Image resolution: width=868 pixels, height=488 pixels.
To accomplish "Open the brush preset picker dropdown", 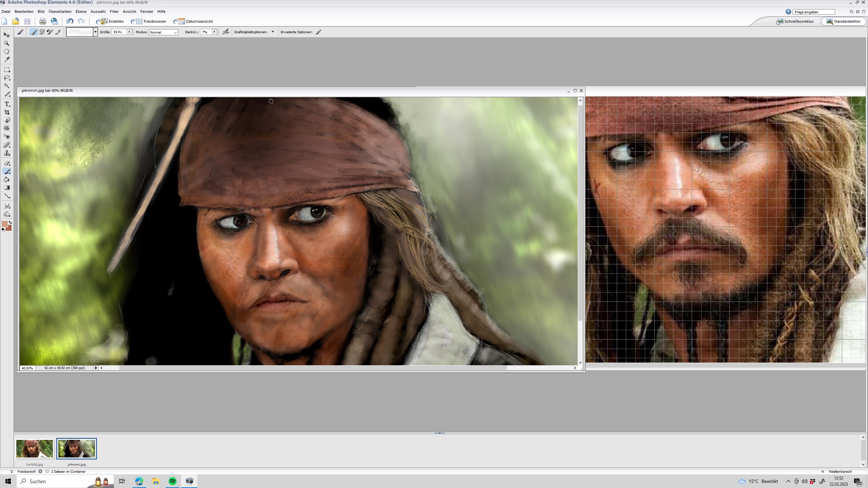I will pyautogui.click(x=95, y=32).
